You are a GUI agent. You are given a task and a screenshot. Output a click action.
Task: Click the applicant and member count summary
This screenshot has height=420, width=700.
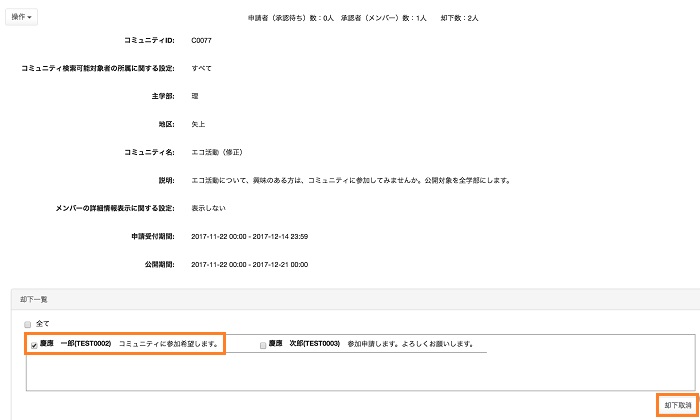[367, 18]
